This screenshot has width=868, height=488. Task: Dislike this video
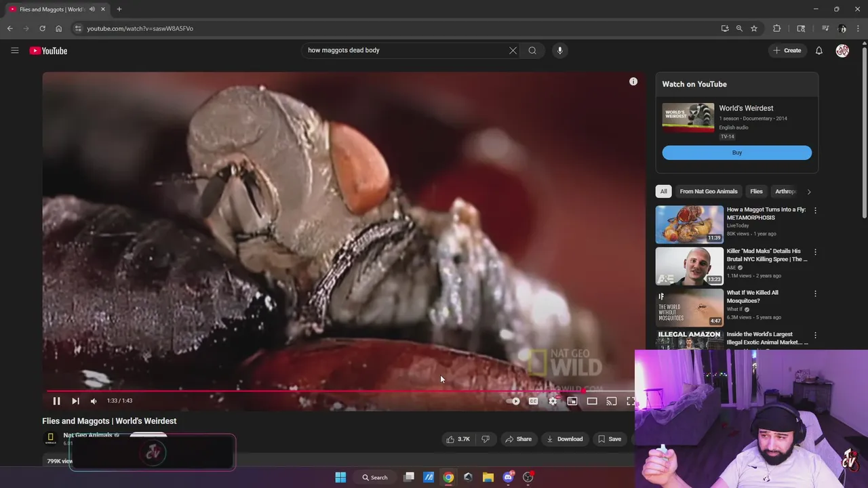(486, 439)
